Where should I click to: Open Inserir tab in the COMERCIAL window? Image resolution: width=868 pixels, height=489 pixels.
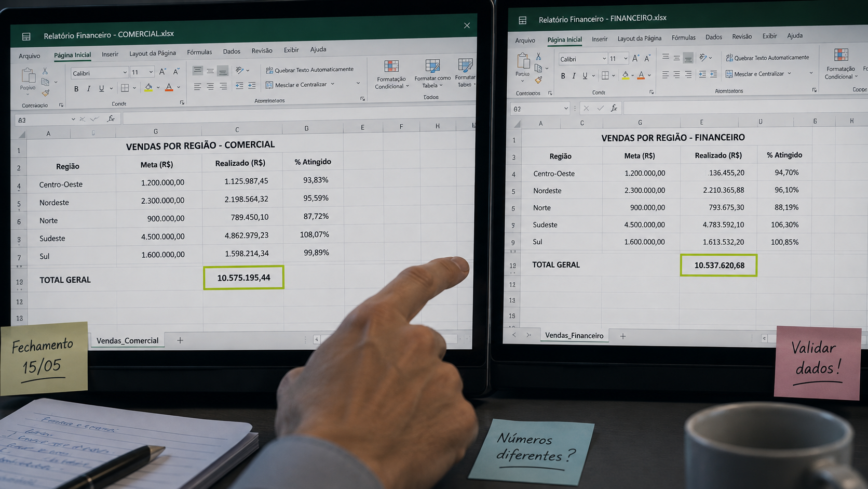(x=110, y=54)
